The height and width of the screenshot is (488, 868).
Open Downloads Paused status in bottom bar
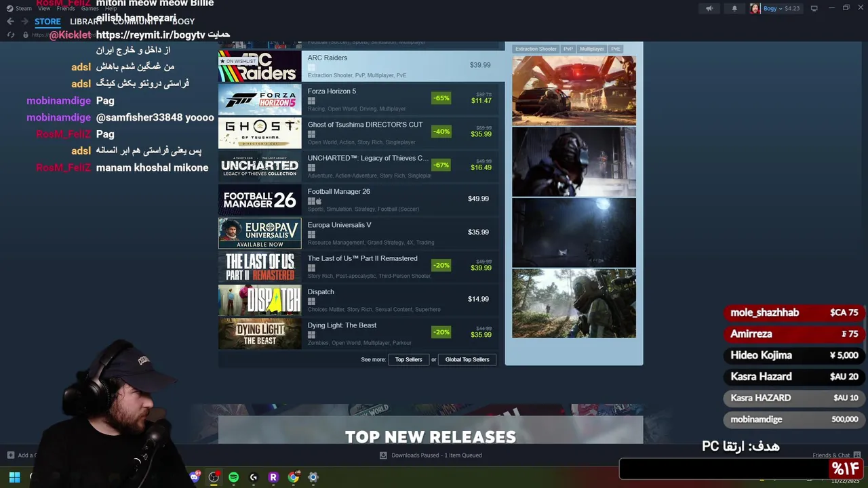(x=431, y=455)
